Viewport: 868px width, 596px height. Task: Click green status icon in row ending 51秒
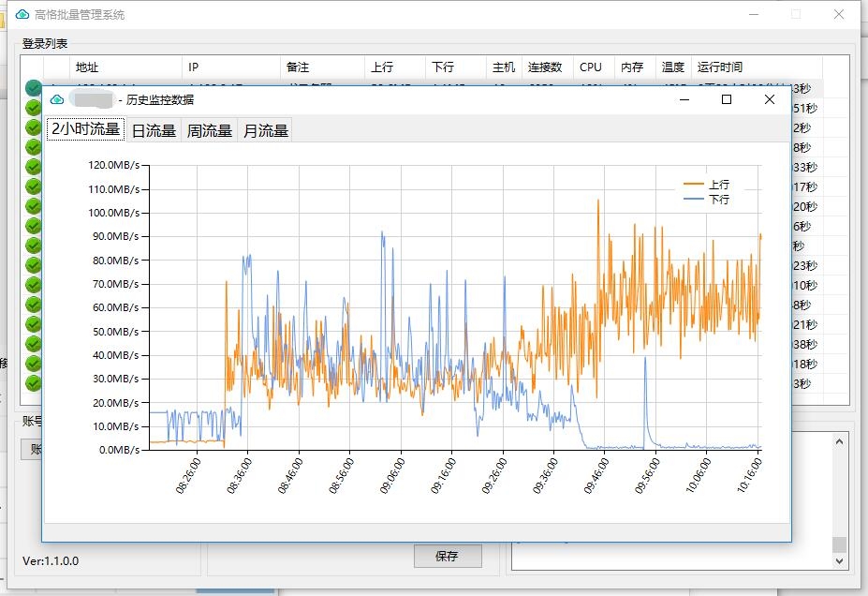(34, 108)
